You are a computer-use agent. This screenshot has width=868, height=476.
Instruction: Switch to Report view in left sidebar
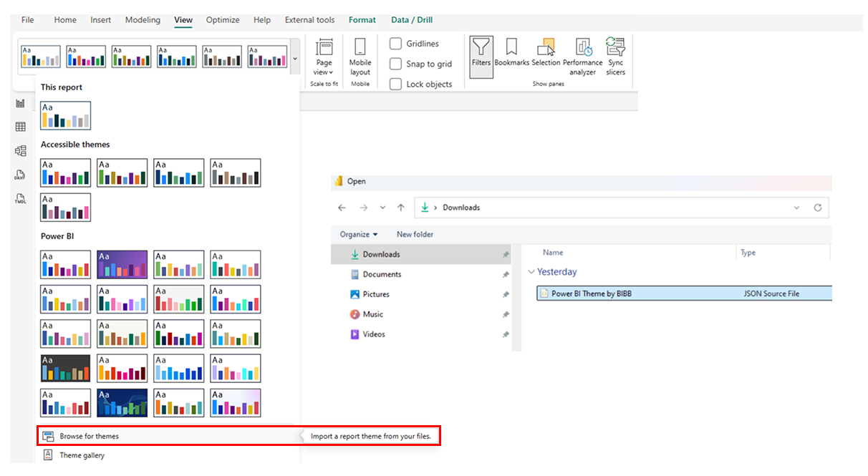[x=21, y=104]
